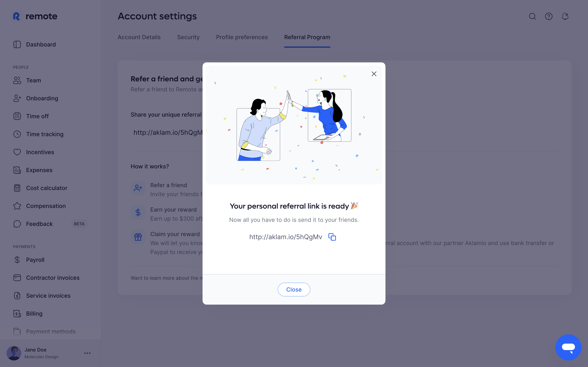The height and width of the screenshot is (367, 588).
Task: Go to Dashboard in the sidebar
Action: 41,44
